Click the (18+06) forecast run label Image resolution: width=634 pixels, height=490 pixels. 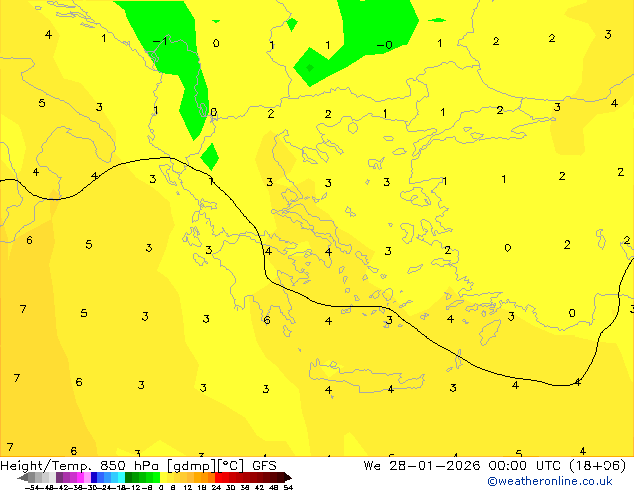click(x=598, y=466)
